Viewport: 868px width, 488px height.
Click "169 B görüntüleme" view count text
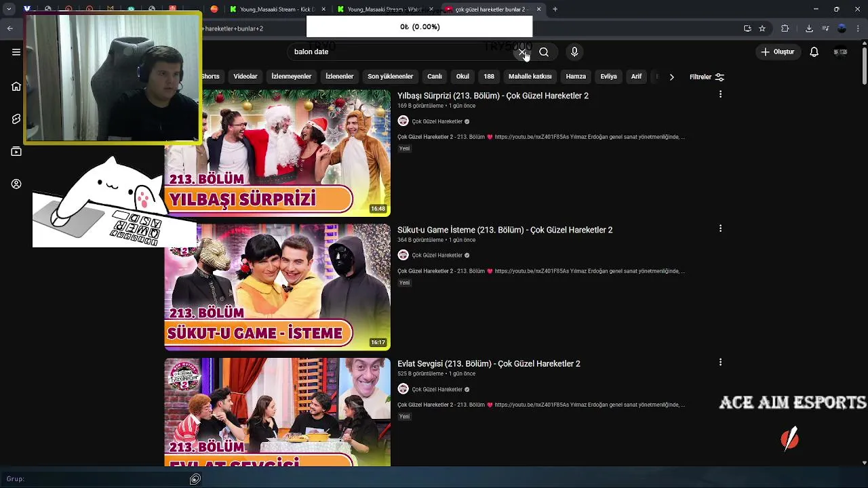point(420,106)
